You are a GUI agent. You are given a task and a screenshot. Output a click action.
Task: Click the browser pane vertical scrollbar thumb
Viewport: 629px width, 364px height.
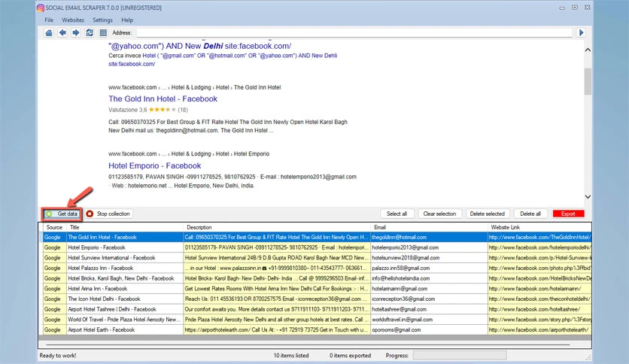588,81
